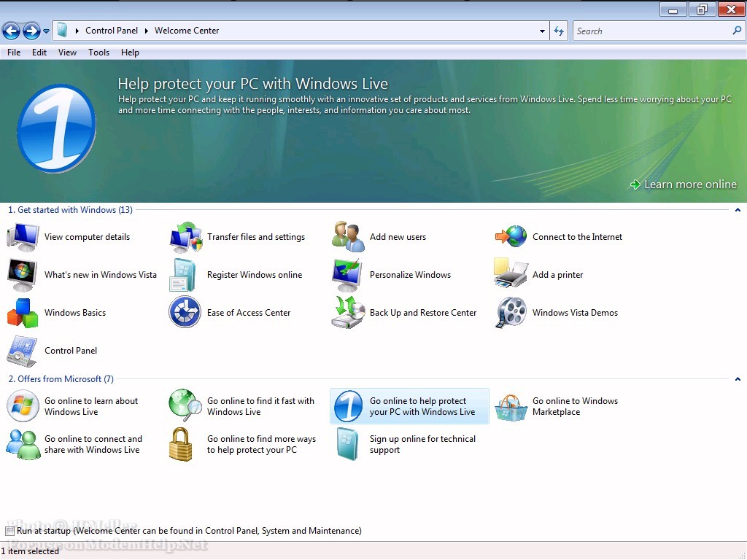
Task: Click the Transfer files and settings icon
Action: tap(186, 237)
